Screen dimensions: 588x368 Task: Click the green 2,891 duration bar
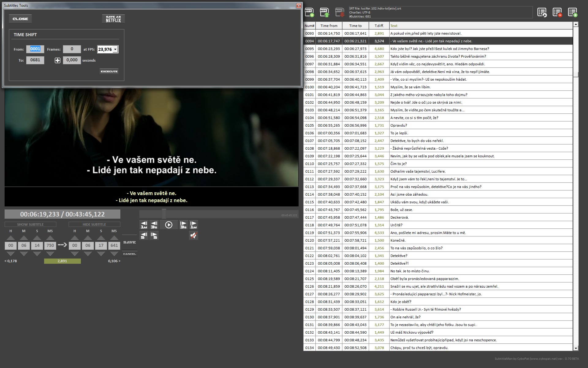pyautogui.click(x=62, y=261)
